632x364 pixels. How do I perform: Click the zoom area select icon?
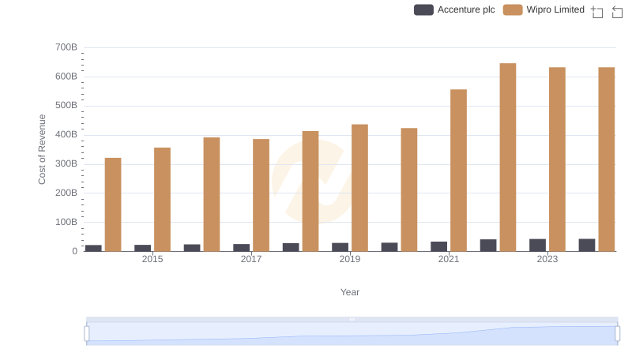tap(597, 12)
